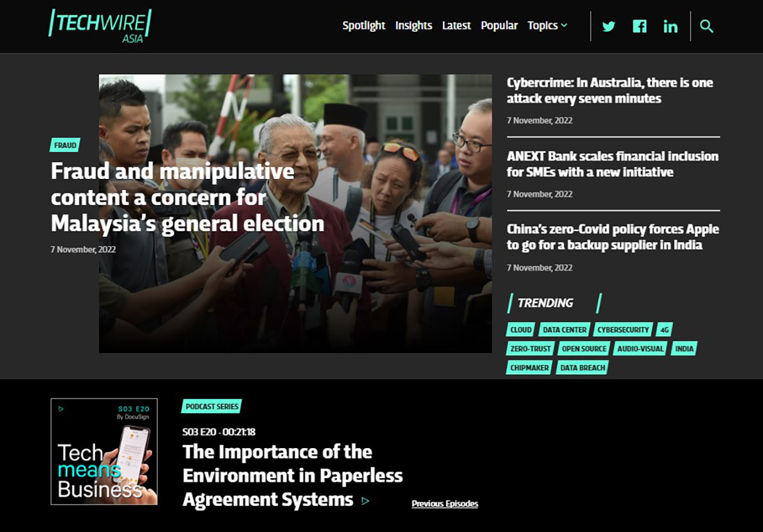Open ANEXT Bank financial inclusion article
The height and width of the screenshot is (532, 763).
(x=612, y=164)
